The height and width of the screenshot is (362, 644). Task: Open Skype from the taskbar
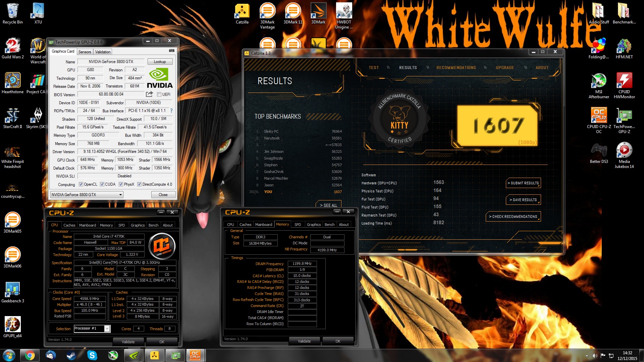point(92,355)
